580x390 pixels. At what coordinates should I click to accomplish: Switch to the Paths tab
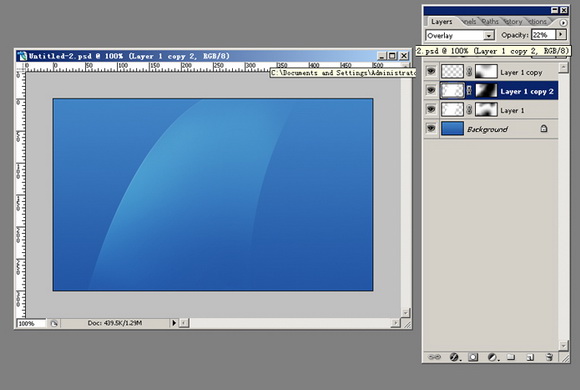[x=490, y=22]
